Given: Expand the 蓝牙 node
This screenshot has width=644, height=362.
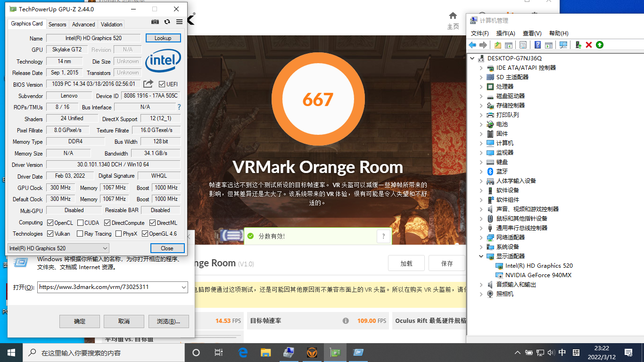Looking at the screenshot, I should point(481,172).
